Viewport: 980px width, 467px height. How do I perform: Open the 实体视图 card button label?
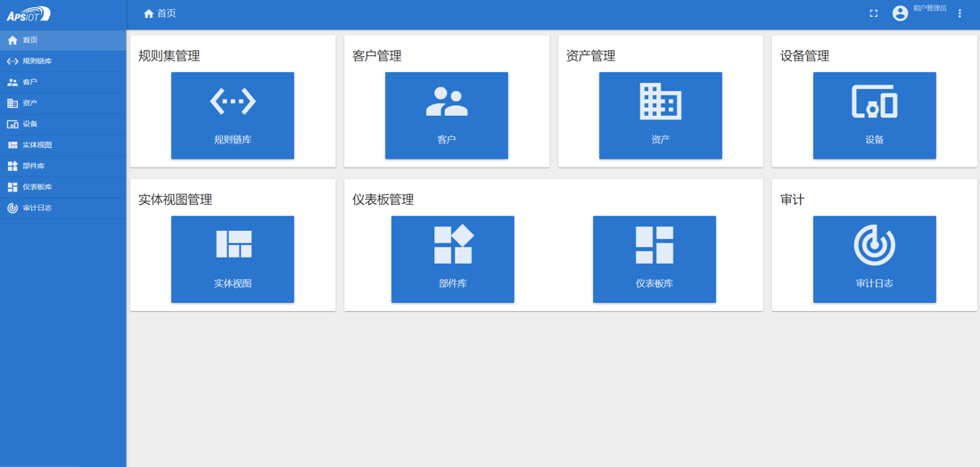coord(233,283)
